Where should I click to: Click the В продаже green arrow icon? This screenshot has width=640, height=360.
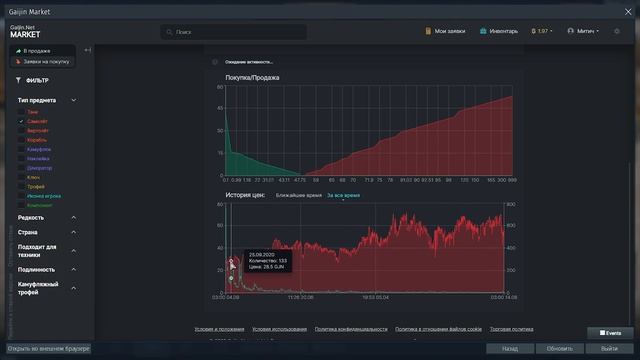(x=18, y=51)
